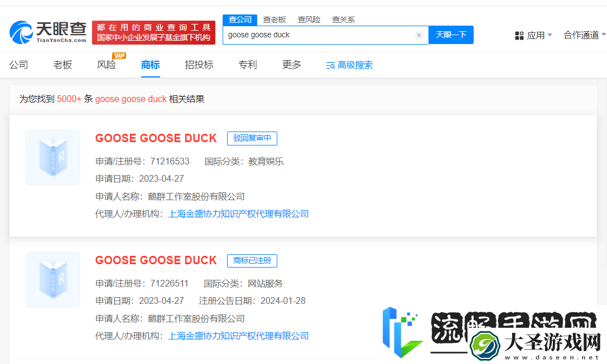Viewport: 607px width, 364px height.
Task: Click registration number 71216533
Action: 170,162
